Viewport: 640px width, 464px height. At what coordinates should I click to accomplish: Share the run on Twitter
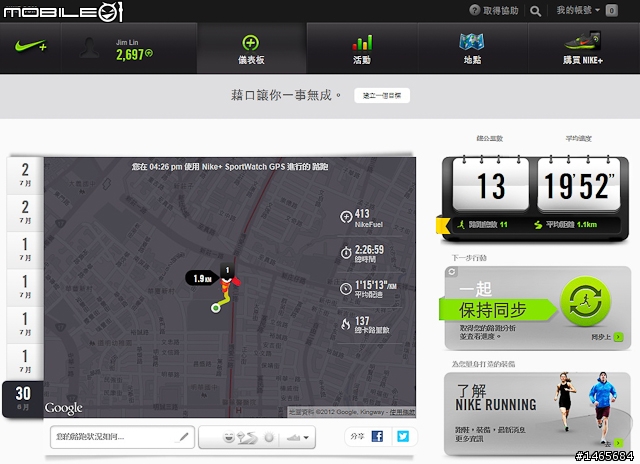coord(403,437)
